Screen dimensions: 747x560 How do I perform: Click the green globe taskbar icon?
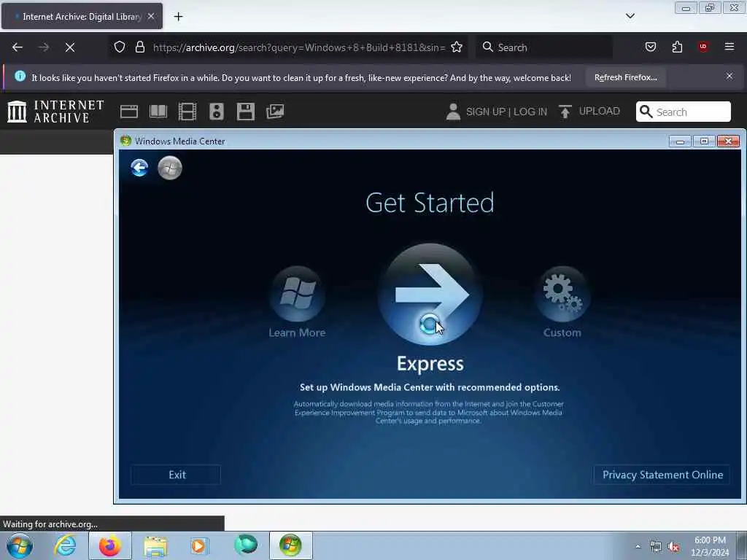click(x=246, y=545)
